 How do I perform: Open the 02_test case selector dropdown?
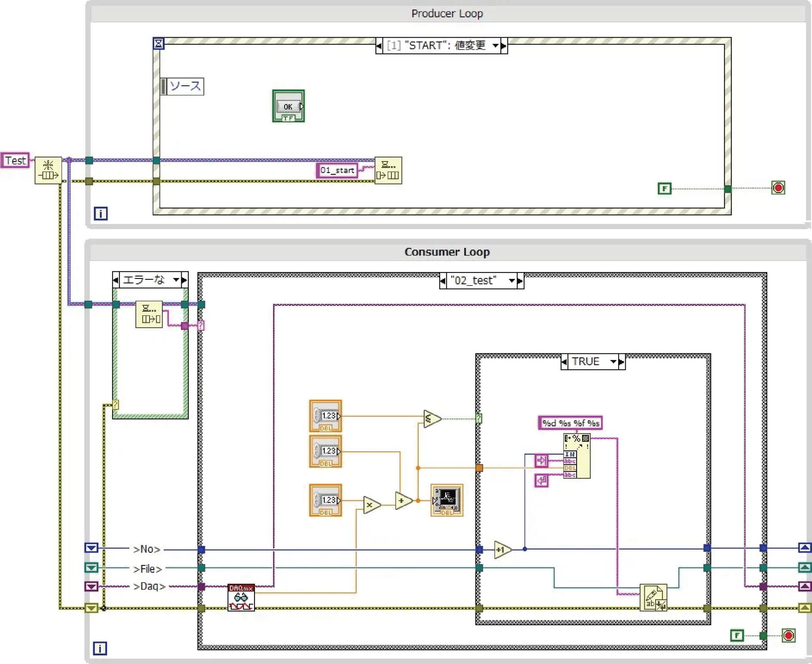[511, 281]
